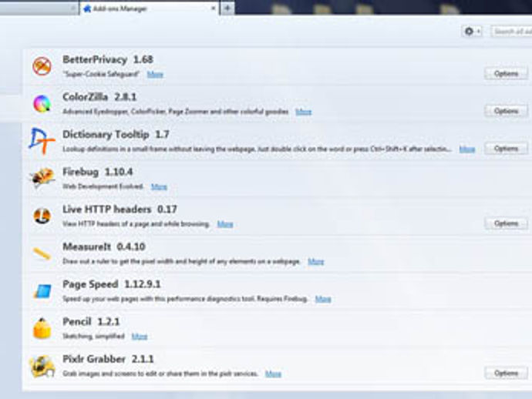Click More link for Firebug
Image resolution: width=532 pixels, height=399 pixels.
(159, 186)
